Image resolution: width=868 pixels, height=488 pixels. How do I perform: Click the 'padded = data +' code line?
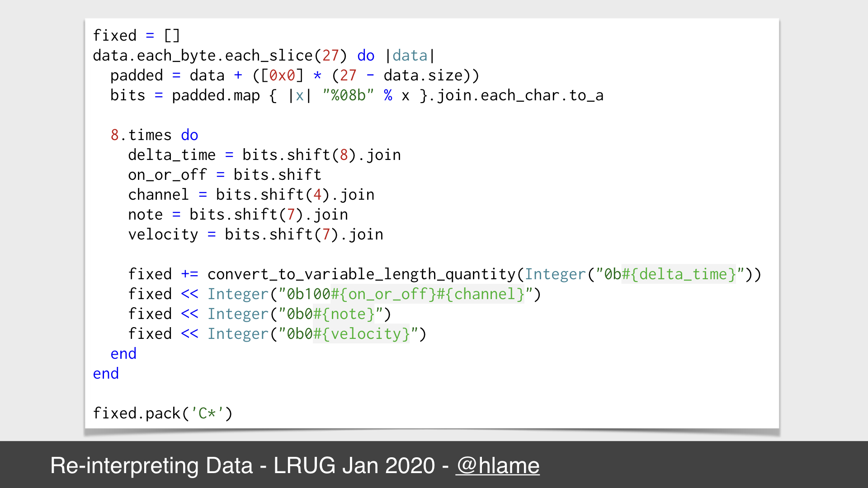pyautogui.click(x=295, y=75)
